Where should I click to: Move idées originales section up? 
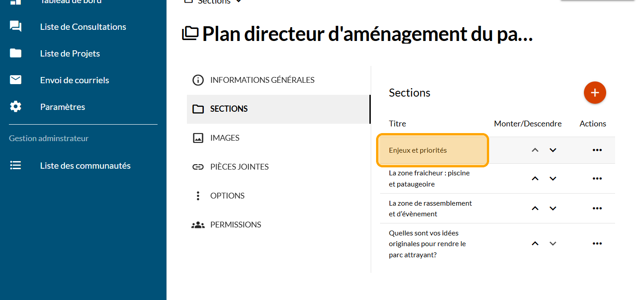pyautogui.click(x=535, y=243)
